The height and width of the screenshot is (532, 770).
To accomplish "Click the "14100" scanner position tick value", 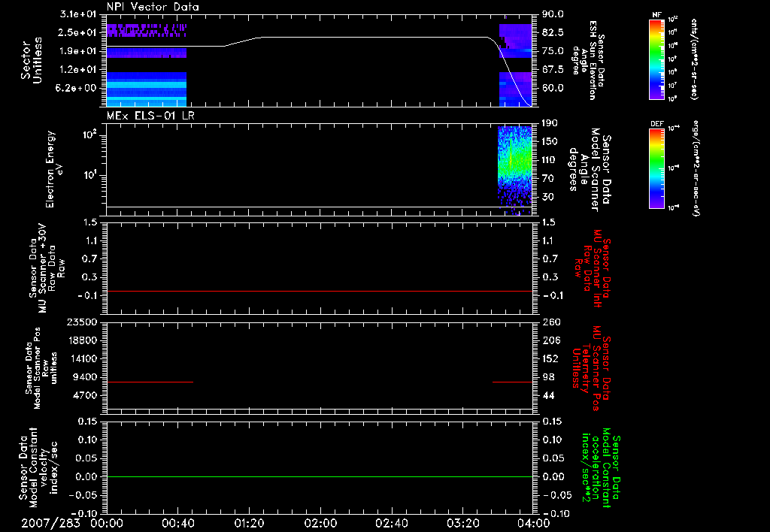I will [x=82, y=358].
